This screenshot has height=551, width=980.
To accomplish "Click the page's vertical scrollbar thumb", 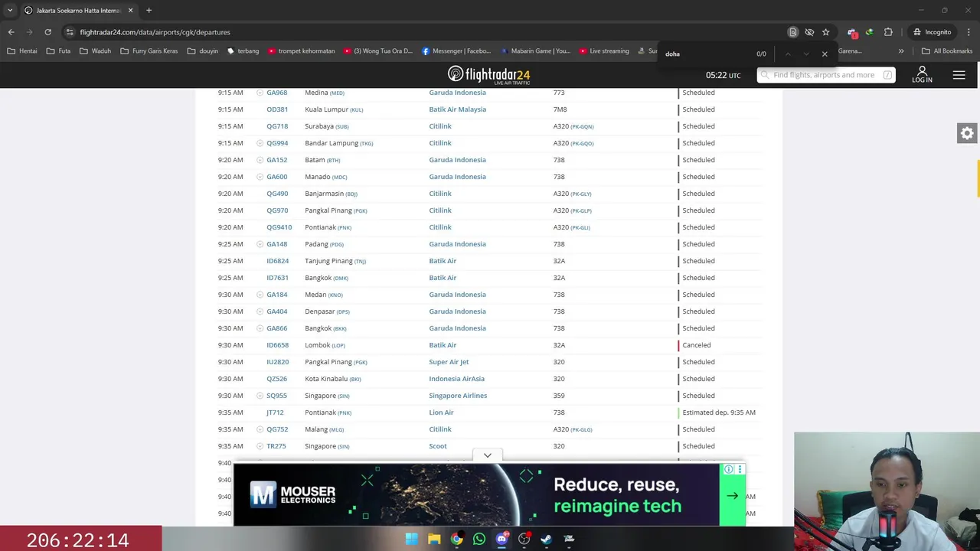I will pos(977,178).
